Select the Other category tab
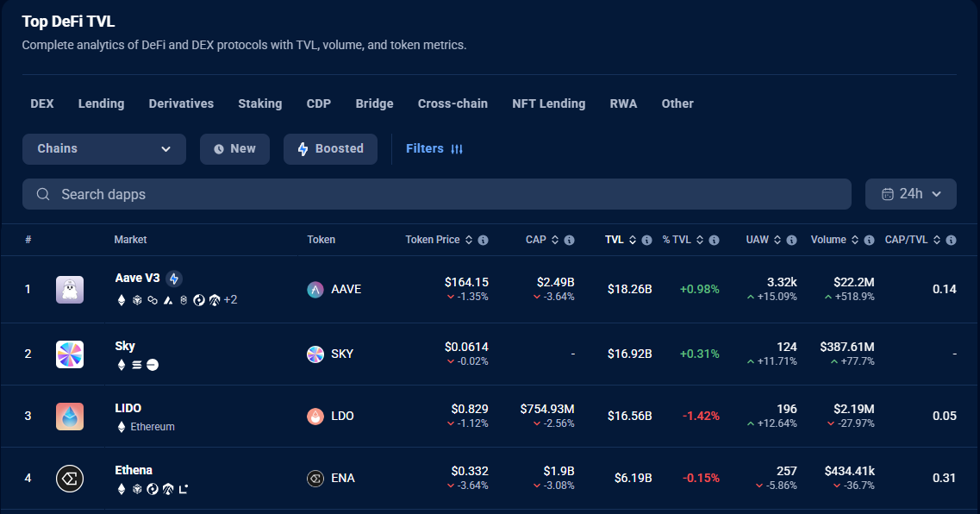Screen dimensions: 980x514 tap(677, 103)
